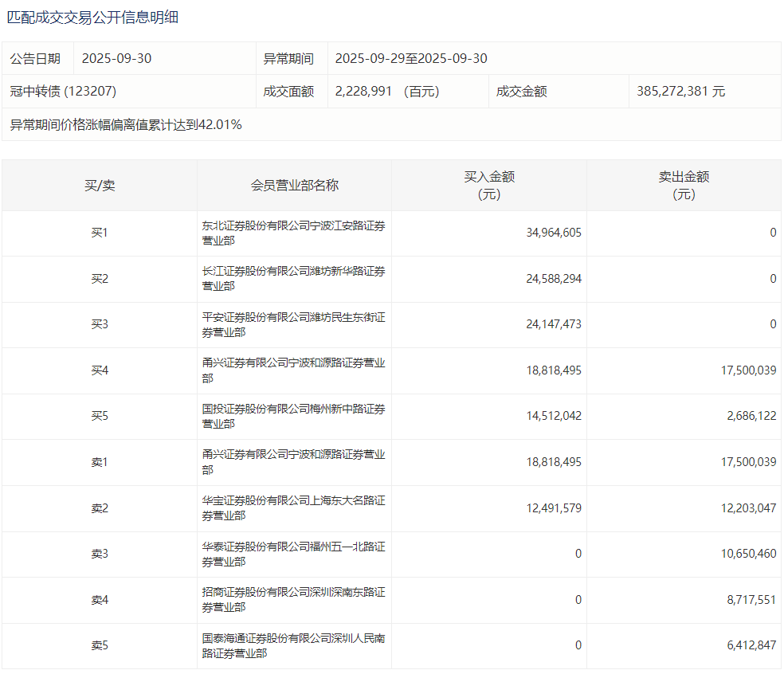Screen dimensions: 784x674
Task: Click the 买/卖 column header
Action: click(100, 185)
